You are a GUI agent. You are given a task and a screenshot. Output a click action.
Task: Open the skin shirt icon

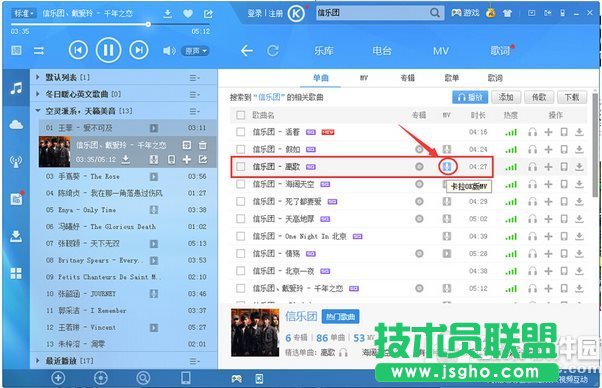pyautogui.click(x=507, y=13)
